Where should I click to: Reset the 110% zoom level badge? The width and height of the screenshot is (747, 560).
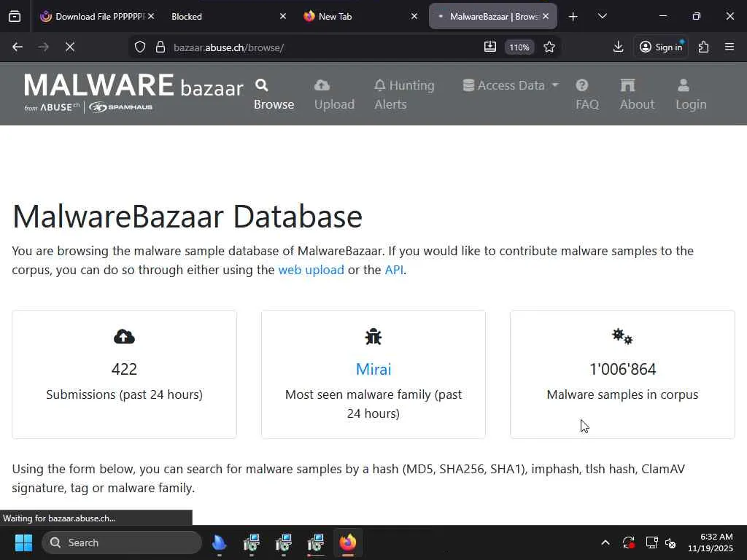pyautogui.click(x=519, y=47)
